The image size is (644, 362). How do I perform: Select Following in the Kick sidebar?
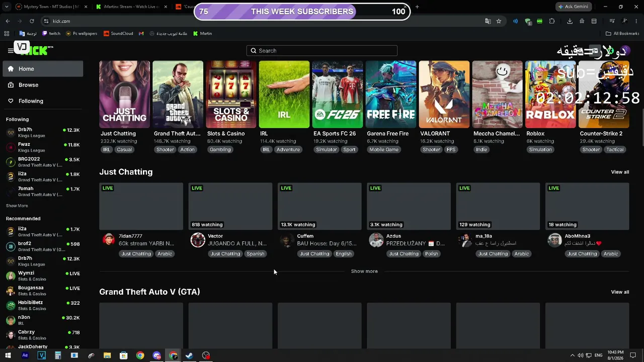[43, 101]
